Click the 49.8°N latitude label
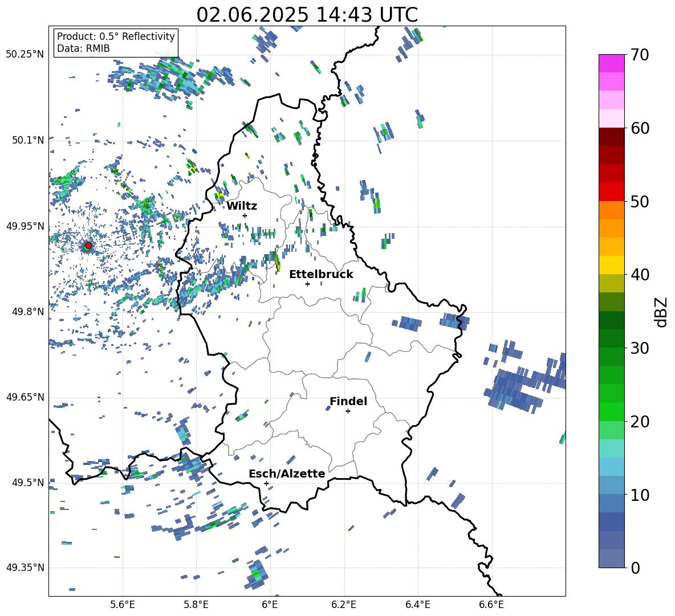Viewport: 675px width, 616px height. [x=29, y=312]
